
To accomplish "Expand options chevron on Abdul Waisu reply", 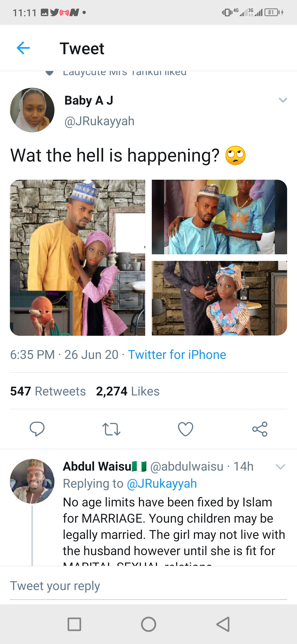I will [280, 466].
